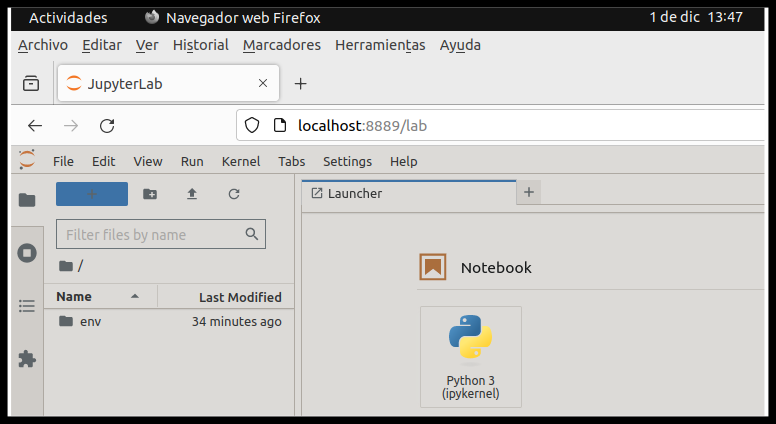Reload the page in Firefox

[107, 126]
